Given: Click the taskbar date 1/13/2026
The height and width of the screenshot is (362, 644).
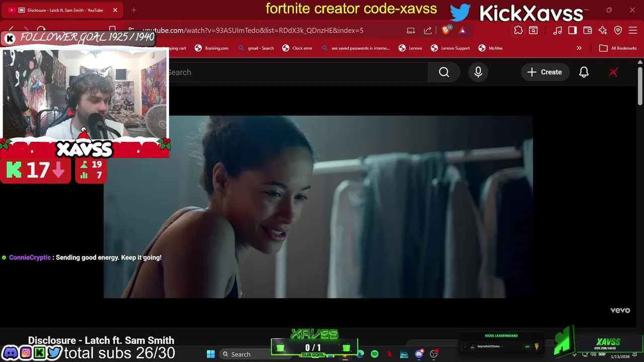Looking at the screenshot, I should [x=620, y=356].
